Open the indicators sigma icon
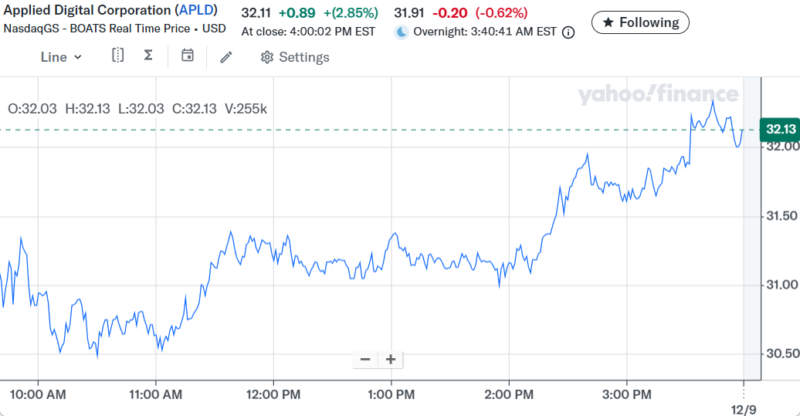This screenshot has height=416, width=800. [148, 56]
